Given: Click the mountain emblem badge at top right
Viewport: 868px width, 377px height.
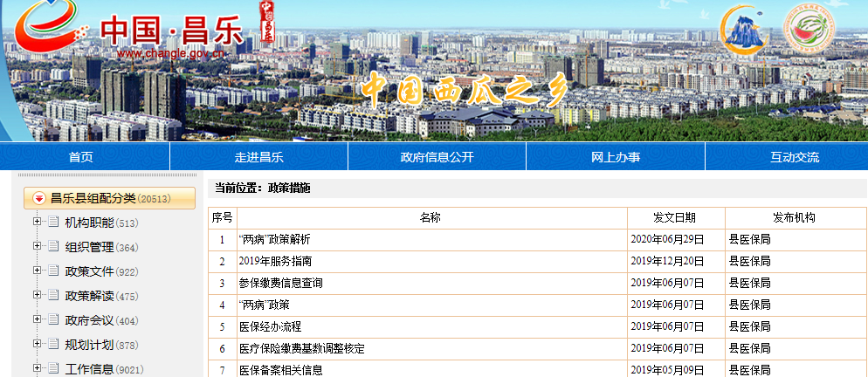Looking at the screenshot, I should coord(743,28).
